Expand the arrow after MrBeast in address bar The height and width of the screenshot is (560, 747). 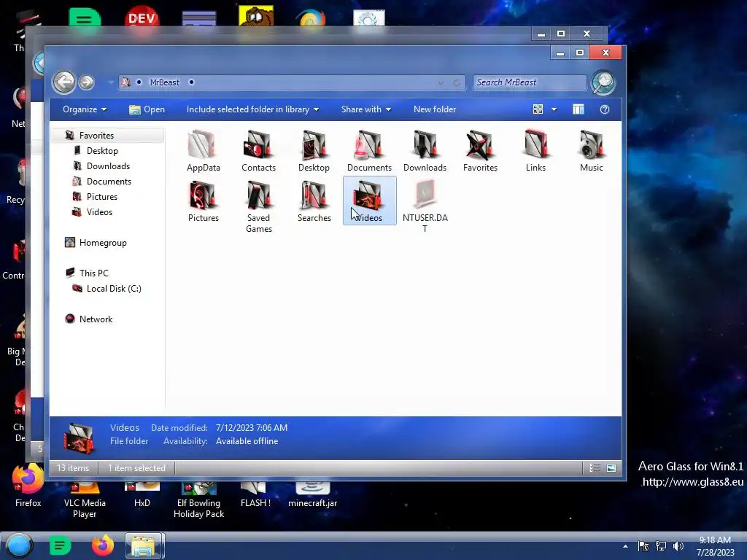tap(191, 82)
